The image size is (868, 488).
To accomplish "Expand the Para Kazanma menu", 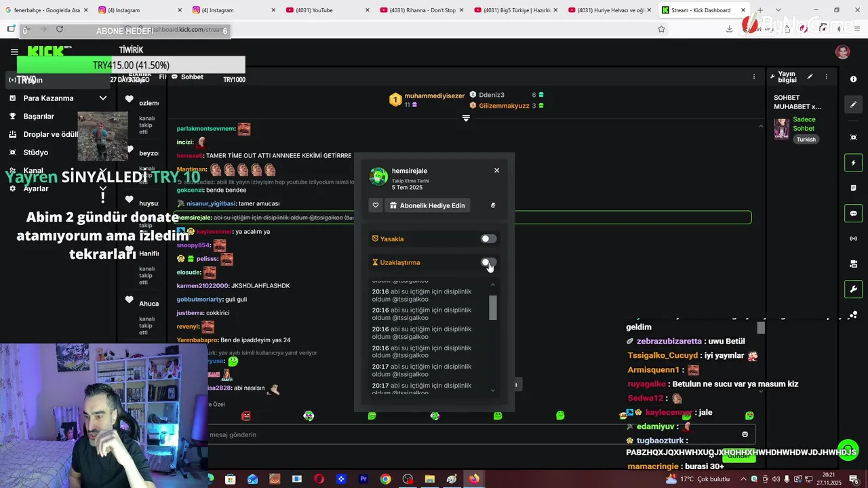I will point(58,98).
